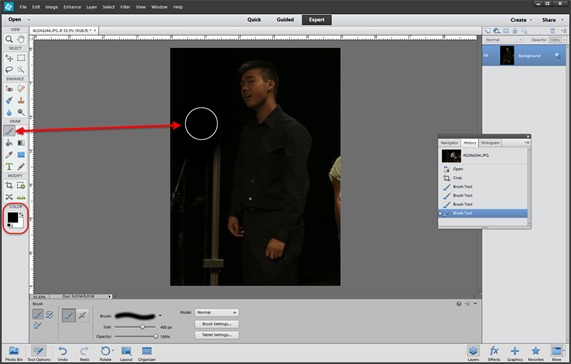Viewport: 571px width, 364px height.
Task: Select the Clone Stamp tool
Action: pyautogui.click(x=21, y=100)
